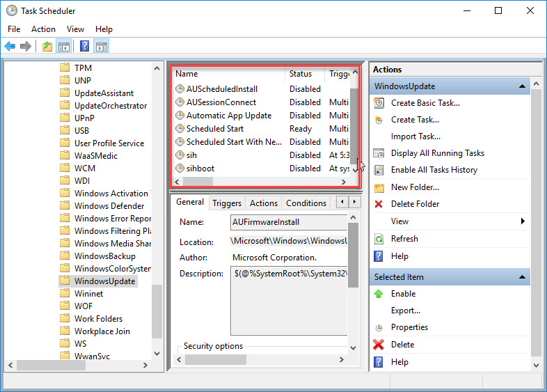
Task: Expand the View submenu arrow
Action: click(x=523, y=221)
